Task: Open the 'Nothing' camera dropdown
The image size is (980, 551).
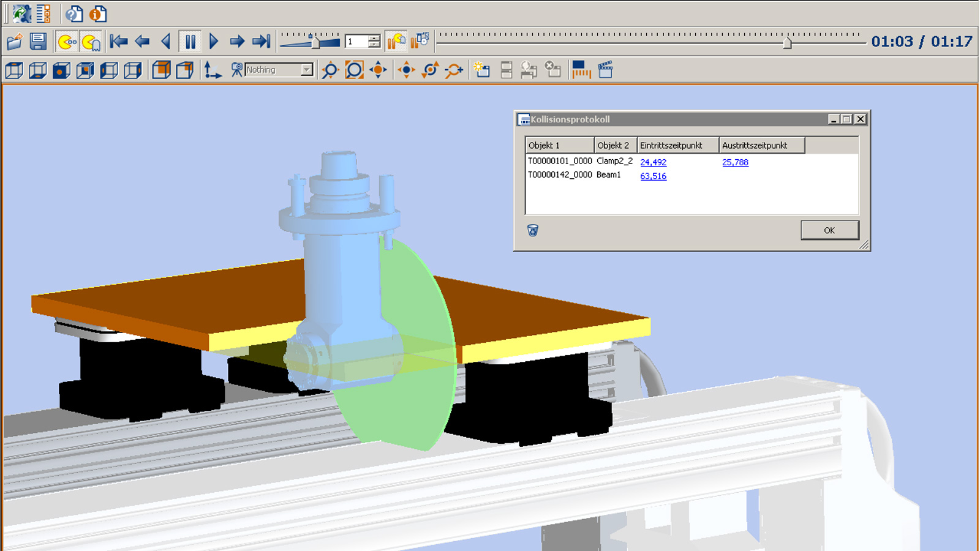Action: point(306,70)
